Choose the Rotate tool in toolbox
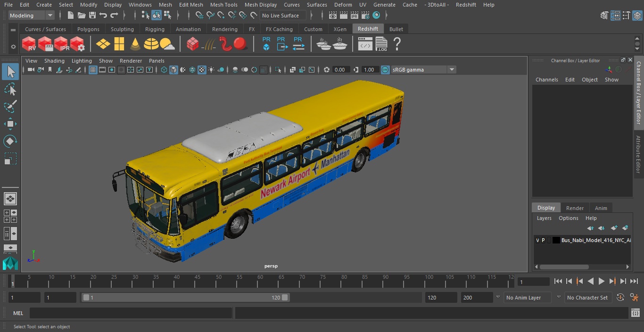Image resolution: width=644 pixels, height=332 pixels. [x=10, y=141]
